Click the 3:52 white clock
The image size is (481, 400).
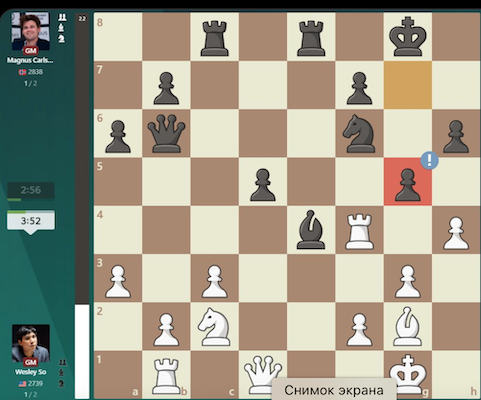pos(31,221)
